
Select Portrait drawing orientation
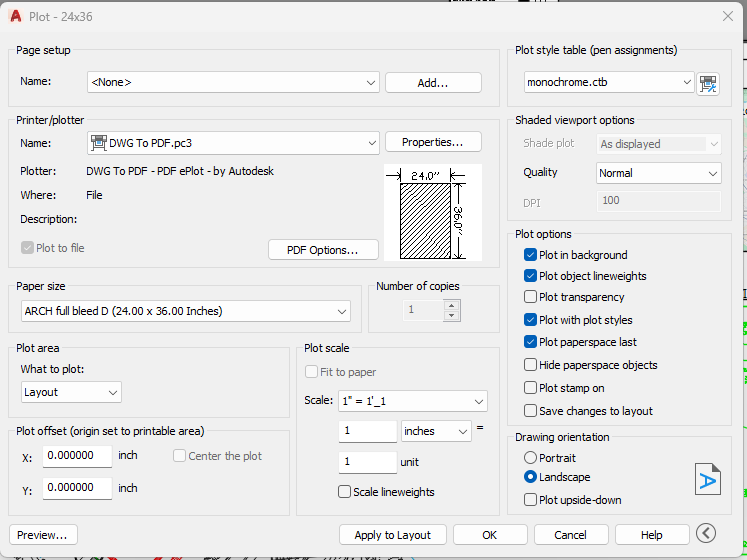coord(530,458)
